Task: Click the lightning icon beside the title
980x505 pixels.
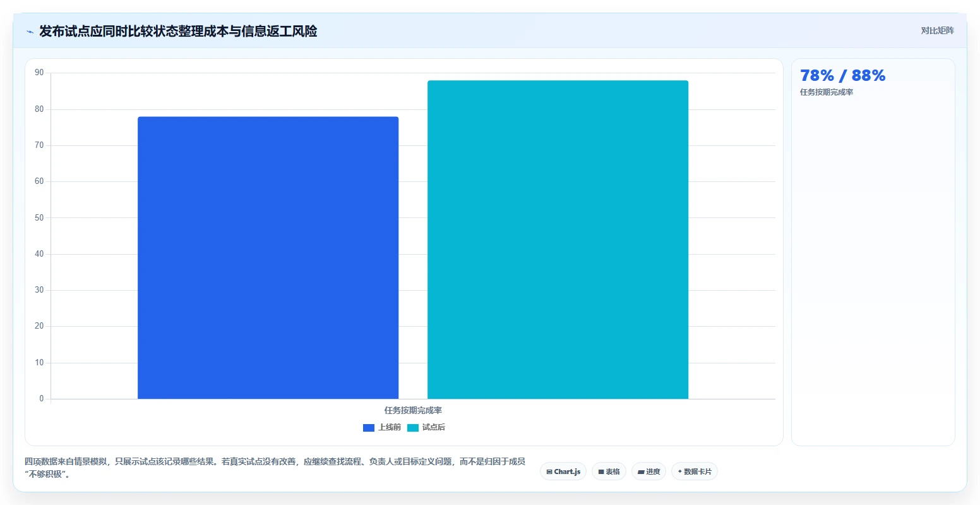Action: (x=30, y=32)
